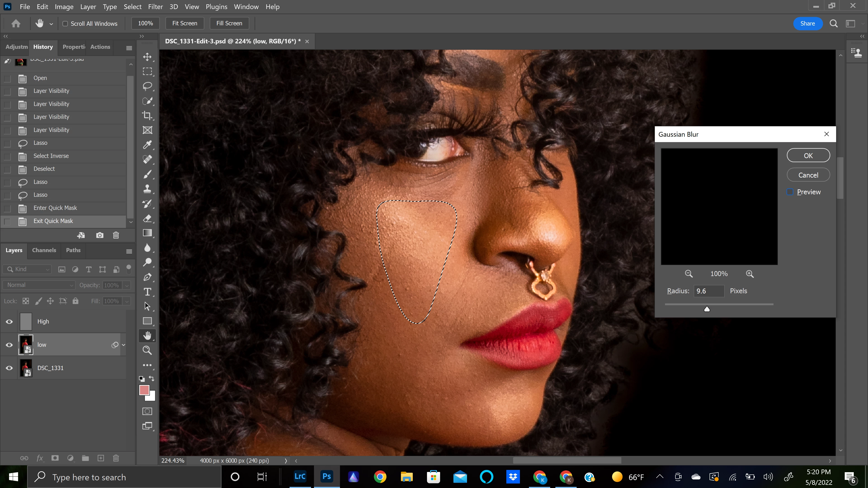Click the Fit Screen button
Viewport: 868px width, 488px height.
185,23
